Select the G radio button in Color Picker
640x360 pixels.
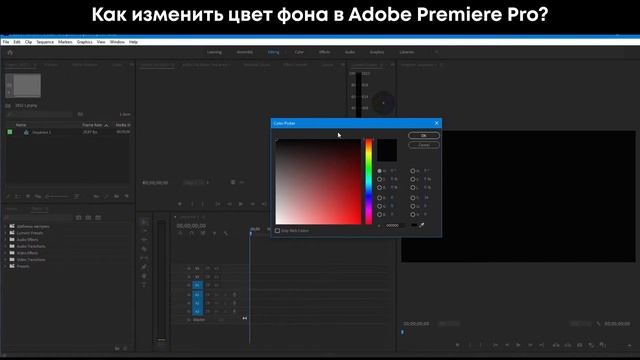[380, 206]
